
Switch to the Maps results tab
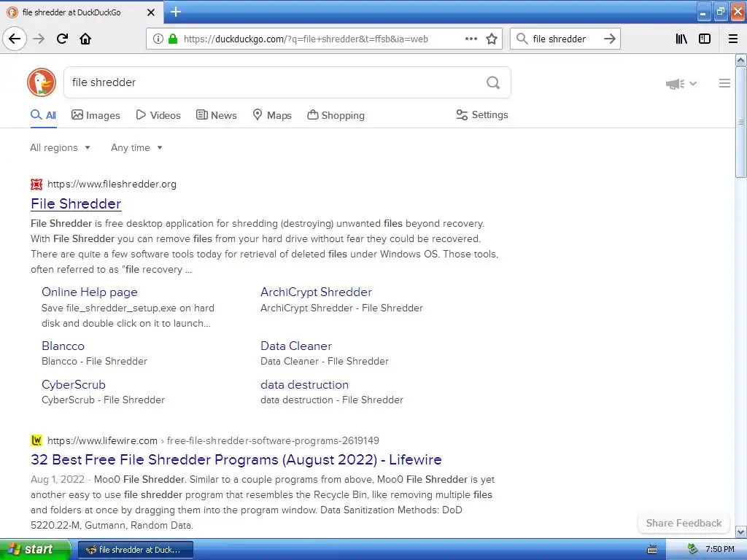point(271,115)
